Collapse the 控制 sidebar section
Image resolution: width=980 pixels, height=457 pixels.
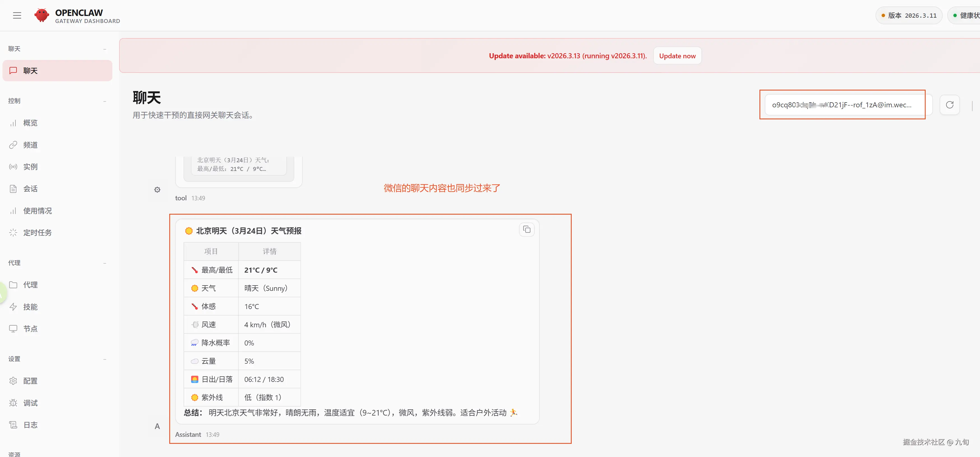(105, 101)
